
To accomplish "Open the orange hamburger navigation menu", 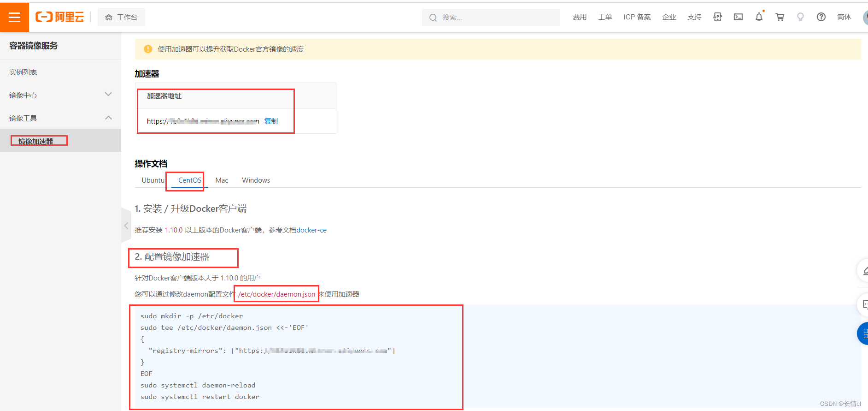I will pos(14,17).
